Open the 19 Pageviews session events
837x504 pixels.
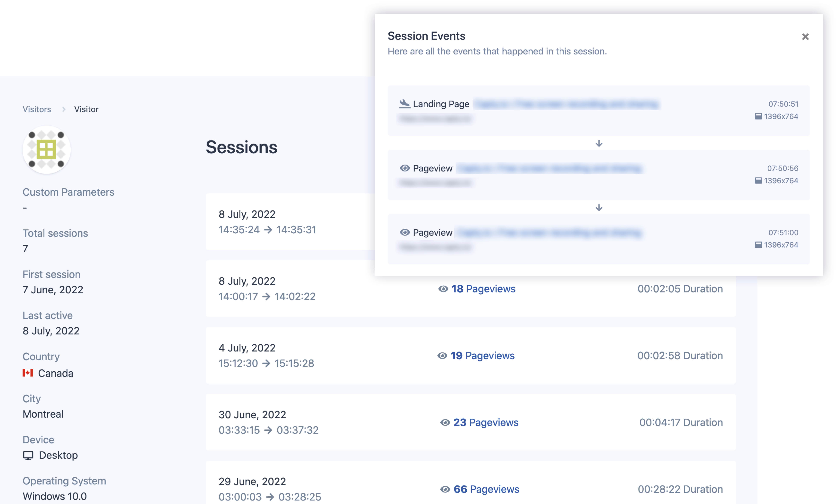click(482, 356)
